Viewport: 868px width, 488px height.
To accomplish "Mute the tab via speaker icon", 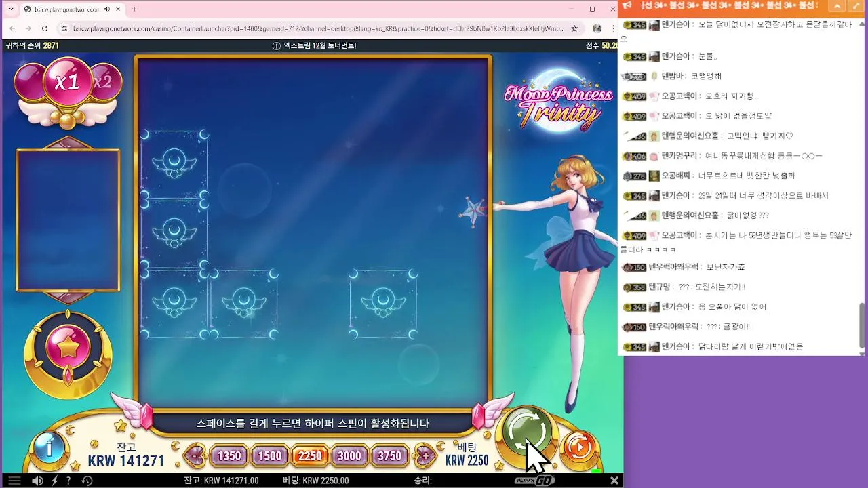I will pos(107,9).
